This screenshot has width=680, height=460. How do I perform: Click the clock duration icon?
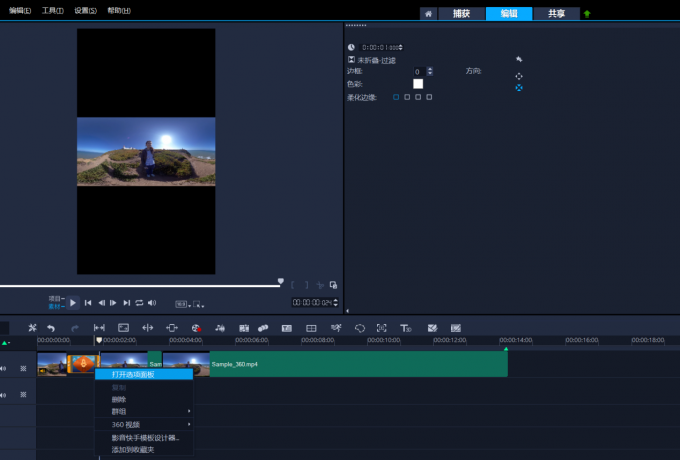coord(351,47)
